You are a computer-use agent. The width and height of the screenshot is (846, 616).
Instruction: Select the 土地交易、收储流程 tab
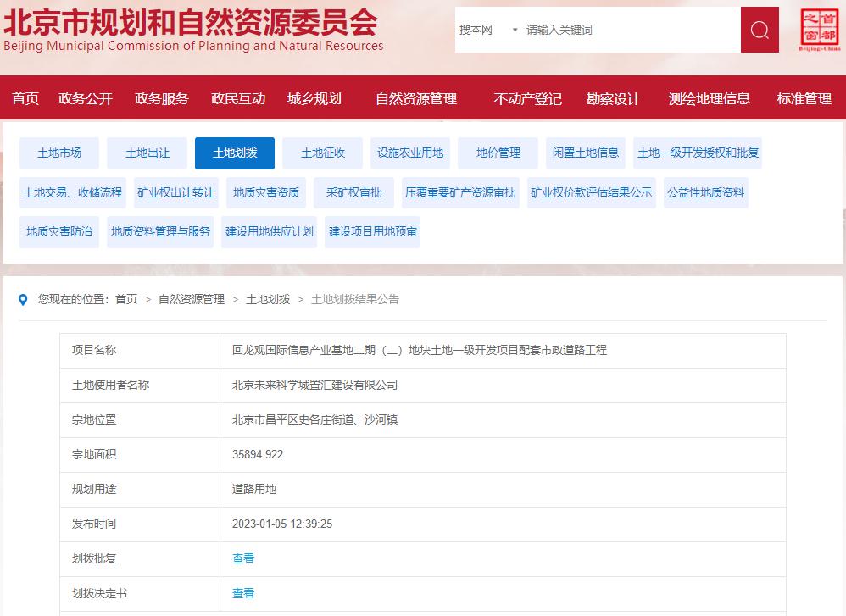click(x=73, y=192)
